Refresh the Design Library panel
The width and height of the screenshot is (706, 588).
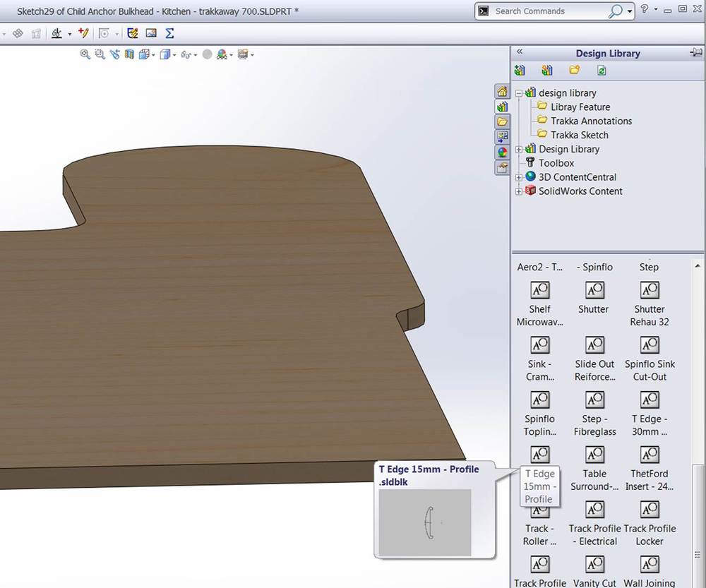click(601, 71)
